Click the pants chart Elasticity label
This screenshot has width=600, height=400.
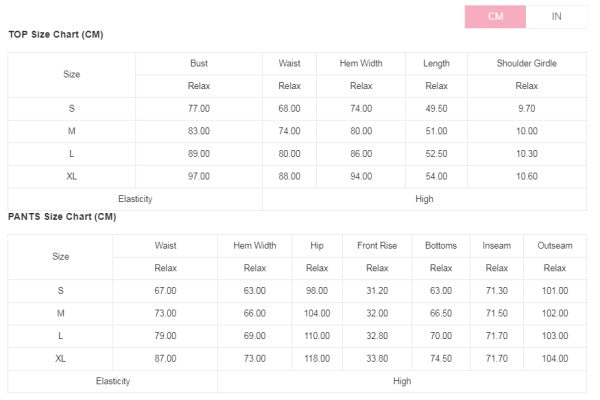coord(113,381)
